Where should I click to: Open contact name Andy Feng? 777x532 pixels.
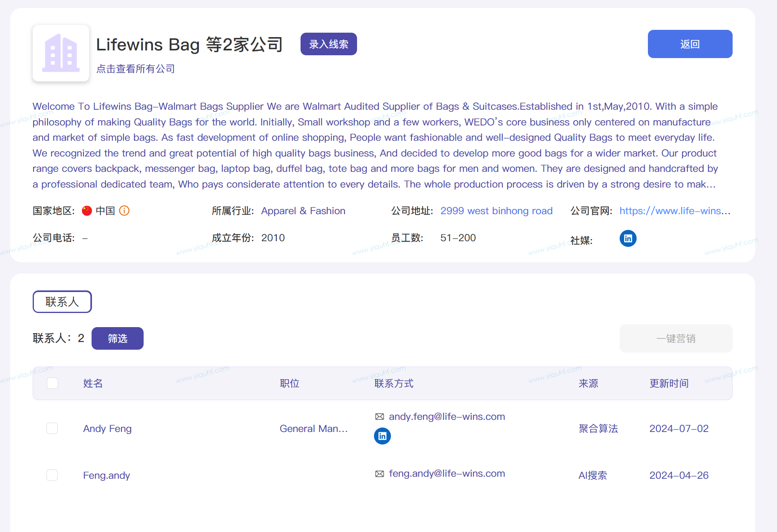pos(107,429)
